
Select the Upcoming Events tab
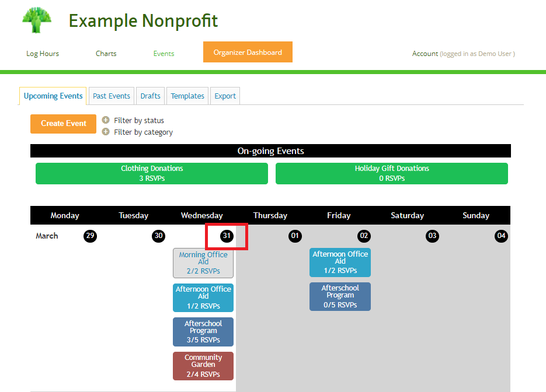click(53, 96)
